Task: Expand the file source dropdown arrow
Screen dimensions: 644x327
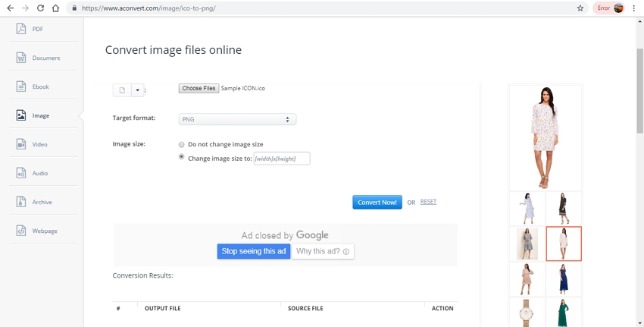Action: click(x=137, y=90)
